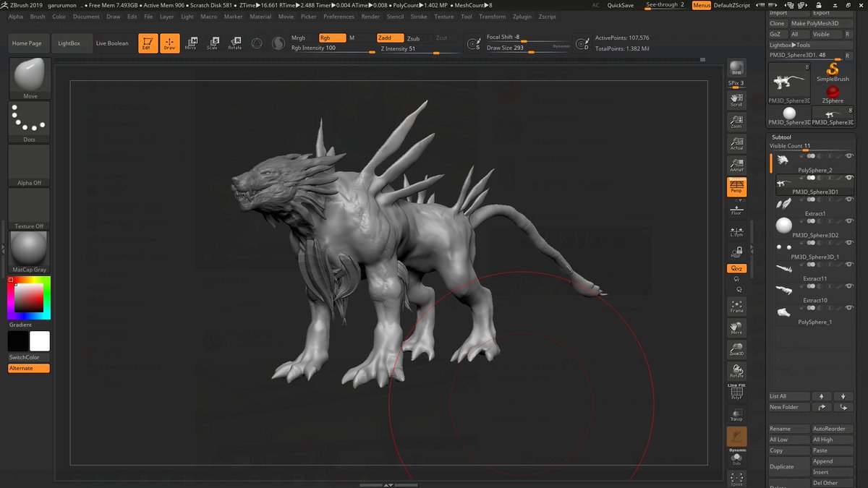This screenshot has height=488, width=868.
Task: Adjust See-through slider
Action: (x=665, y=5)
